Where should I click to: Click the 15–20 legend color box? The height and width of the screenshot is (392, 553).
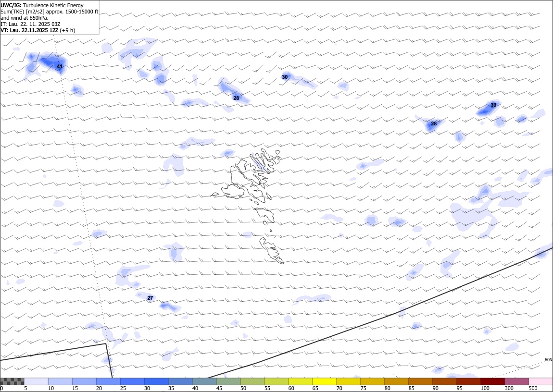(84, 381)
